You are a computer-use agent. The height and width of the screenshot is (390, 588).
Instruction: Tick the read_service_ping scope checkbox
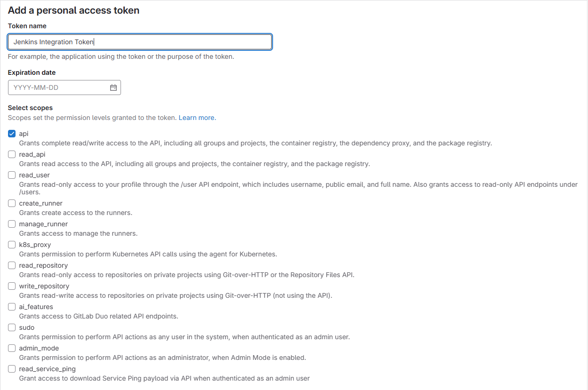(x=12, y=369)
